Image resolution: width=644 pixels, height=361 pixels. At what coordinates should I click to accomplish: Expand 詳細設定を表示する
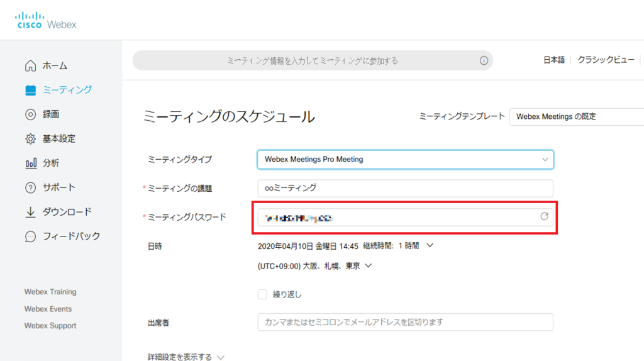(x=186, y=357)
